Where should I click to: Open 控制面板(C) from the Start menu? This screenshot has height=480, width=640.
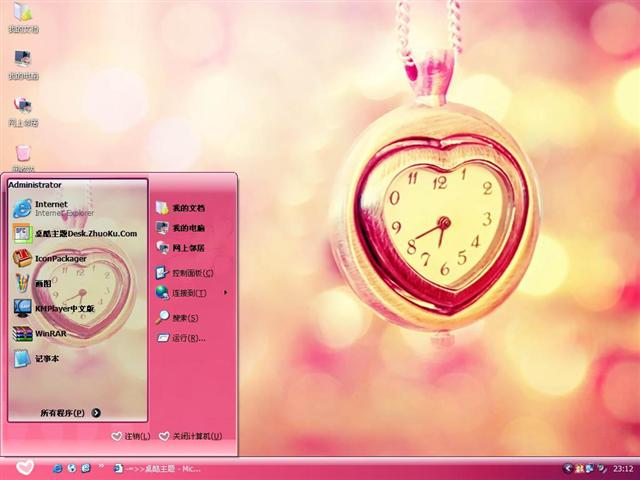[190, 272]
